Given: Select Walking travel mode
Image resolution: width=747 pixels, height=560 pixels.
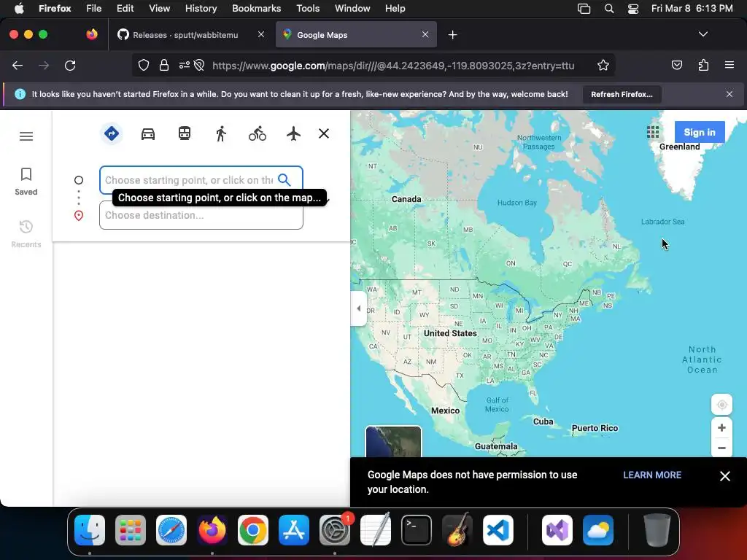Looking at the screenshot, I should [x=220, y=134].
